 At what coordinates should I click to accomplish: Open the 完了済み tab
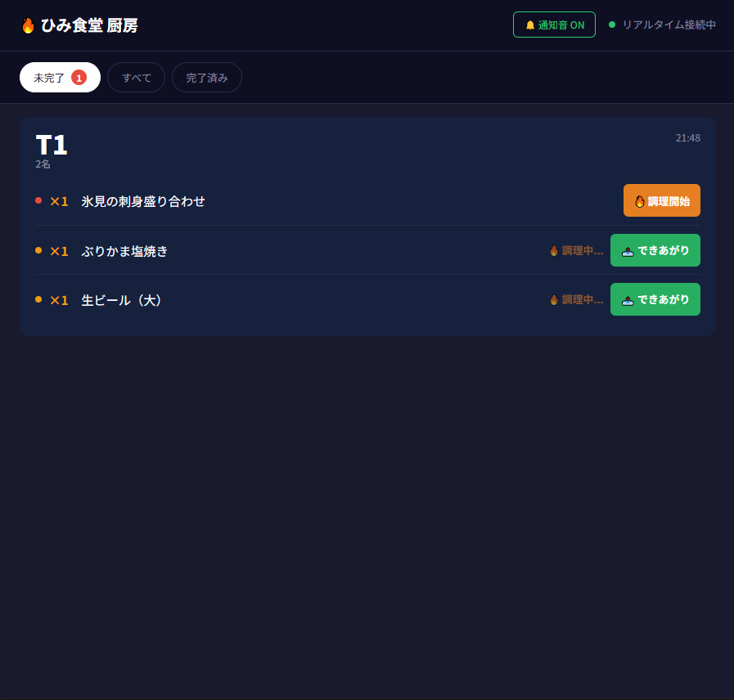207,77
